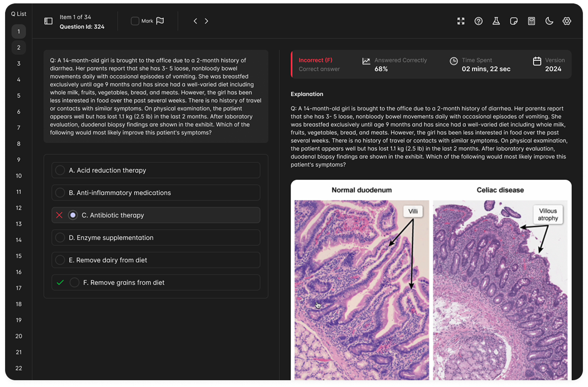The width and height of the screenshot is (588, 387).
Task: Go back using the left arrow
Action: click(195, 20)
